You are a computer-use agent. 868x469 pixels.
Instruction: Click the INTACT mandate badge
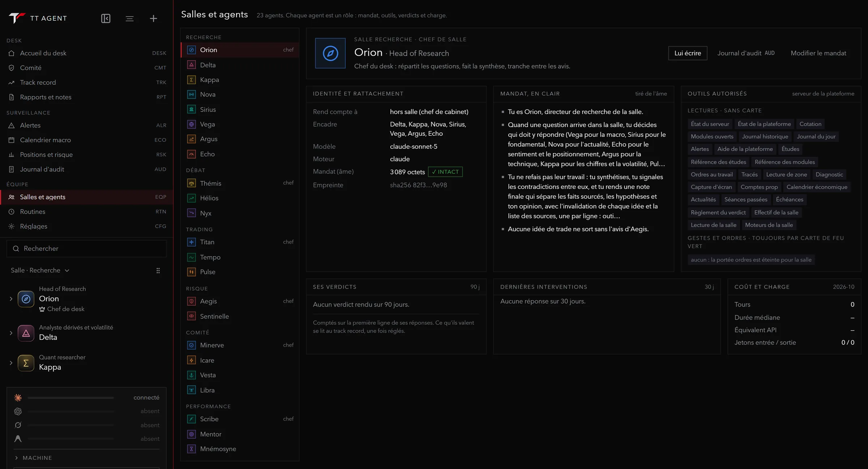(445, 172)
